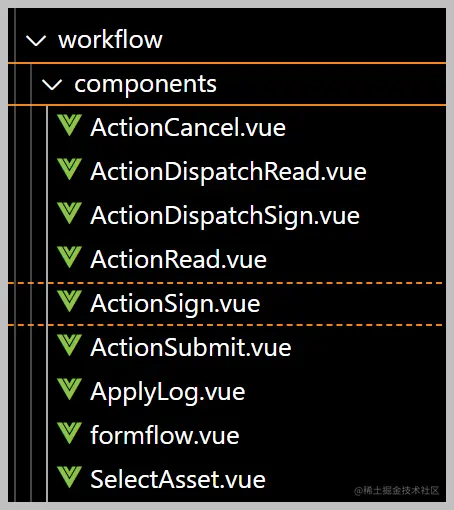Screen dimensions: 454x510
Task: Click the Vue icon beside ActionDispatchSign.vue
Action: [69, 213]
